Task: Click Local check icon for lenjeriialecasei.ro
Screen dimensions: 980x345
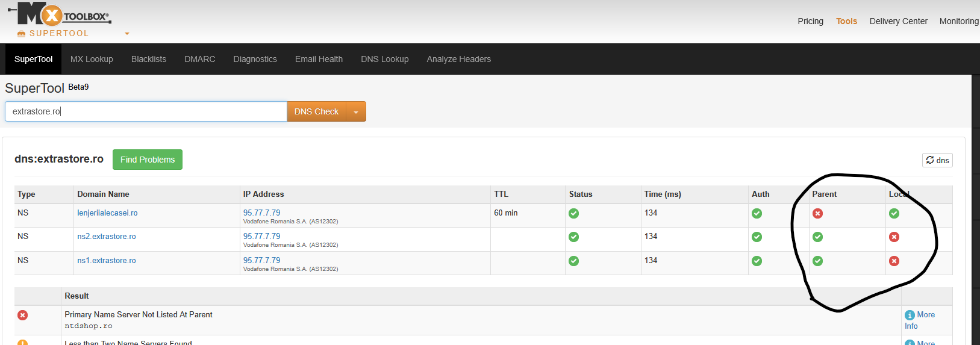Action: (894, 213)
